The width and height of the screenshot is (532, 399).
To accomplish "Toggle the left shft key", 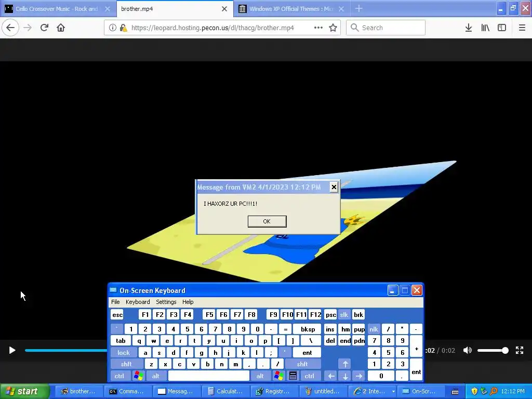I will 126,364.
